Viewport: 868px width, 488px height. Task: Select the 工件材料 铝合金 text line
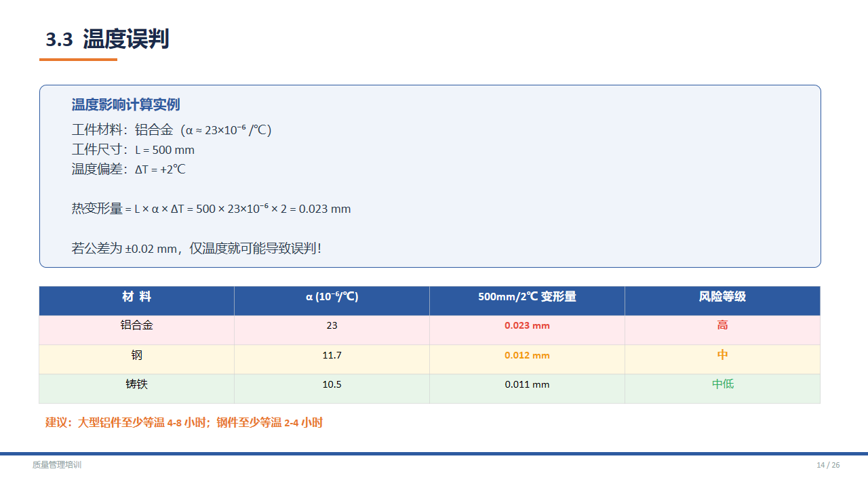point(172,130)
